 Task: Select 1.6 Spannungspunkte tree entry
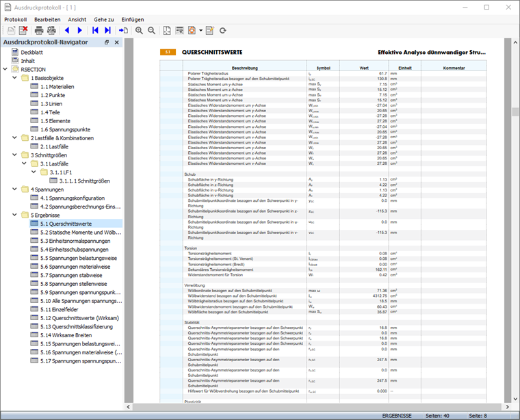click(65, 129)
